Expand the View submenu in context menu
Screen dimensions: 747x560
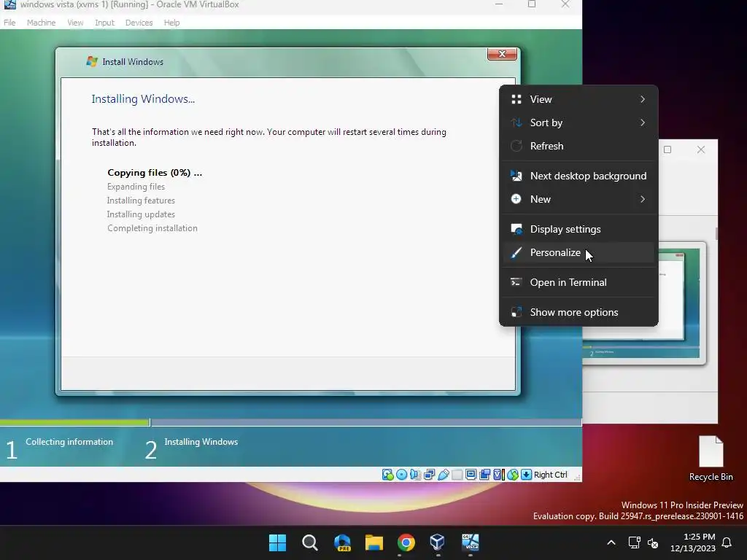578,99
